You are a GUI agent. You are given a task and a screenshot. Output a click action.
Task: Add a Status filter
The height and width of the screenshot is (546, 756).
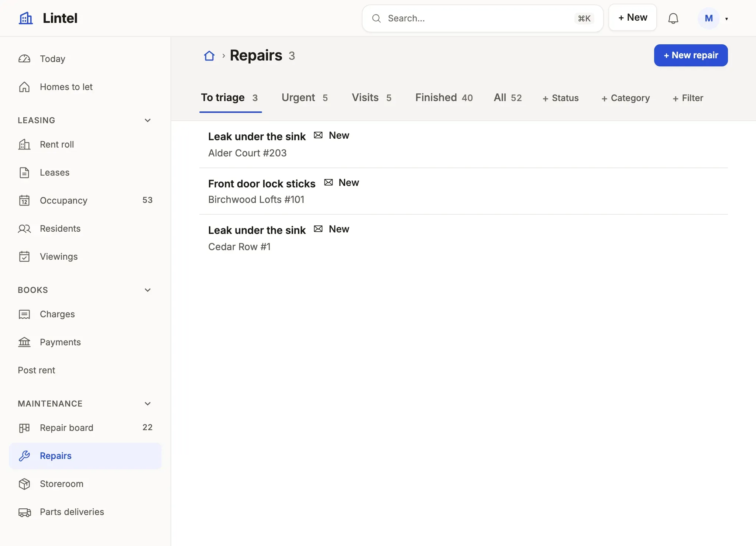(560, 98)
